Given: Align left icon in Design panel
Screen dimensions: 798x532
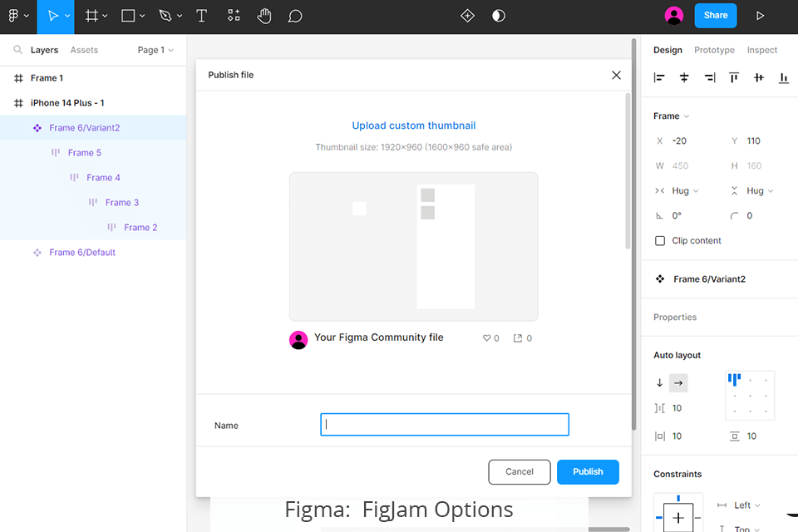Looking at the screenshot, I should pyautogui.click(x=659, y=78).
